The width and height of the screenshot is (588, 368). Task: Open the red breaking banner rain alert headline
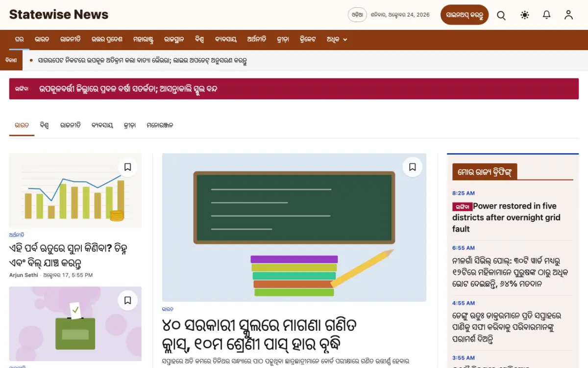128,89
